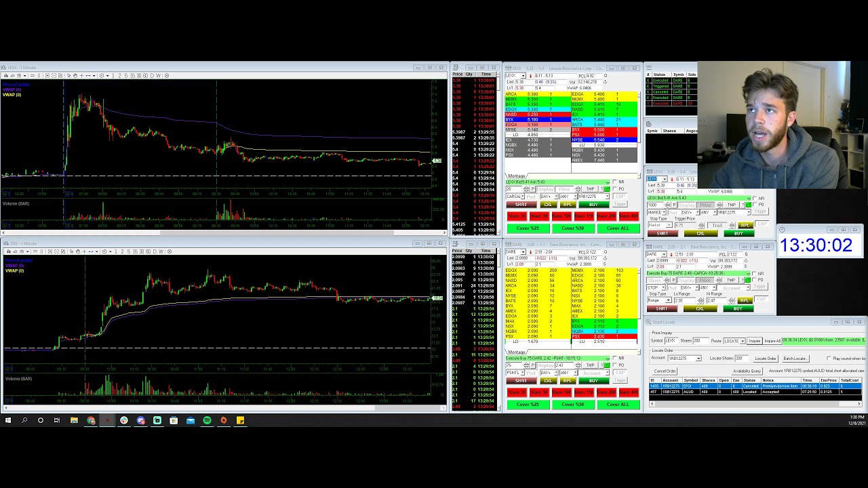Click the Availability Query button
Screen dimensions: 868x488
point(747,371)
